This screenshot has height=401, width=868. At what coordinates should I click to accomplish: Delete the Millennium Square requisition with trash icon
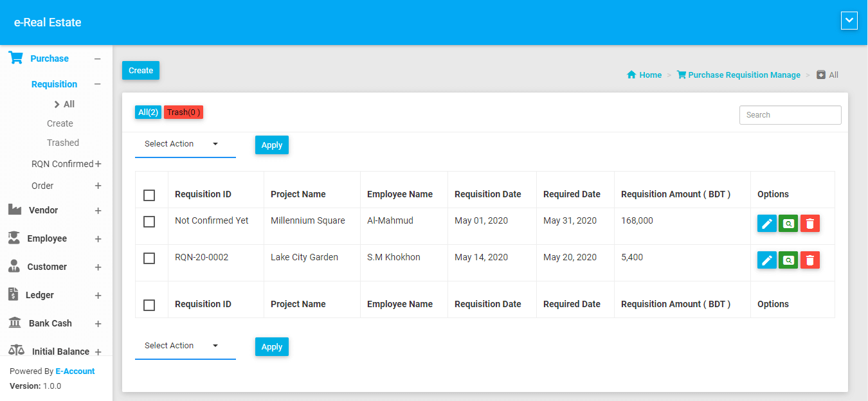pyautogui.click(x=810, y=224)
